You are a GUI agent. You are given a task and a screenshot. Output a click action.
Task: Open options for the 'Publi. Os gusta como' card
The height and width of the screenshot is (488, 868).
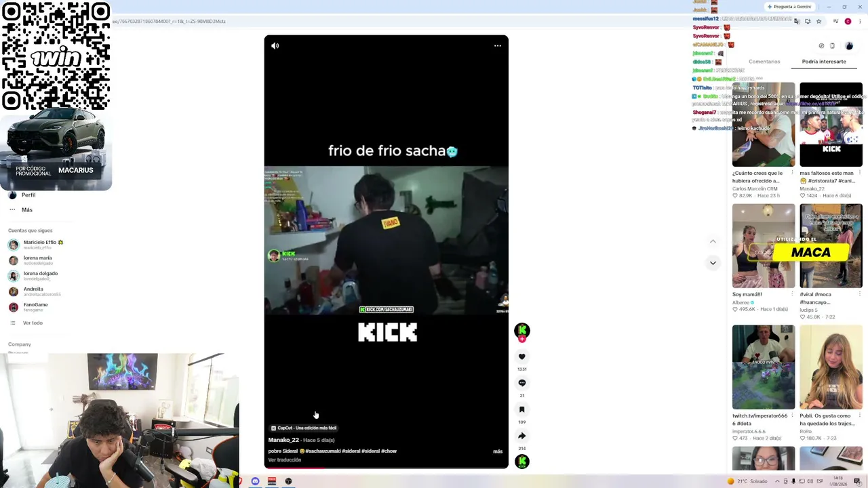pos(860,416)
